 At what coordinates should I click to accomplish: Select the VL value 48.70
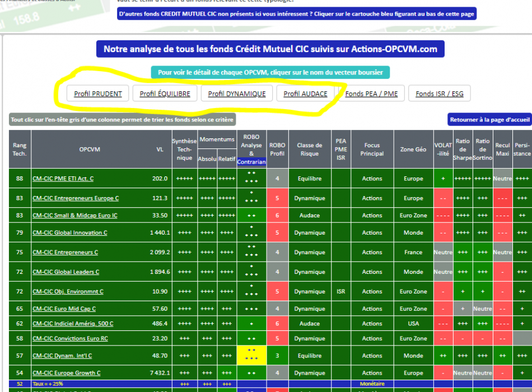(160, 356)
